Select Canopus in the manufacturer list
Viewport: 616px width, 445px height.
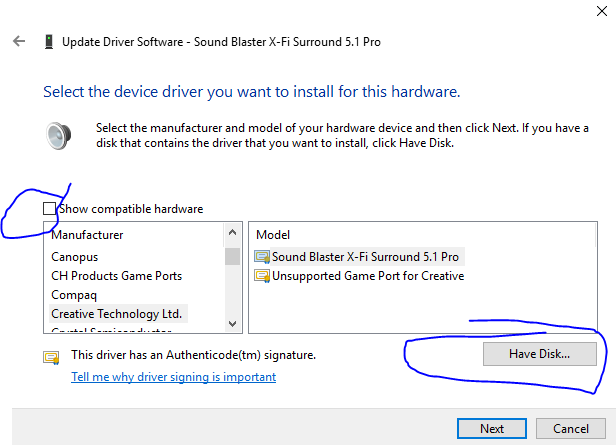coord(75,257)
